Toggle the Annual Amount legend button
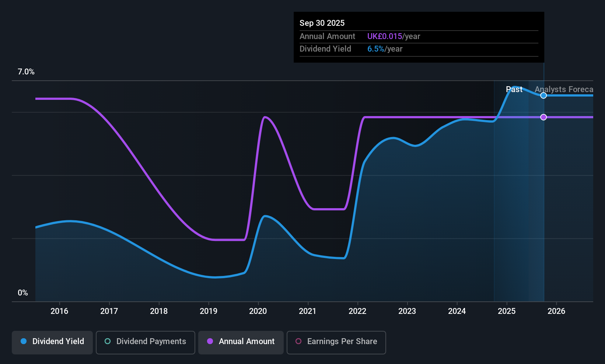This screenshot has width=605, height=364. [241, 342]
